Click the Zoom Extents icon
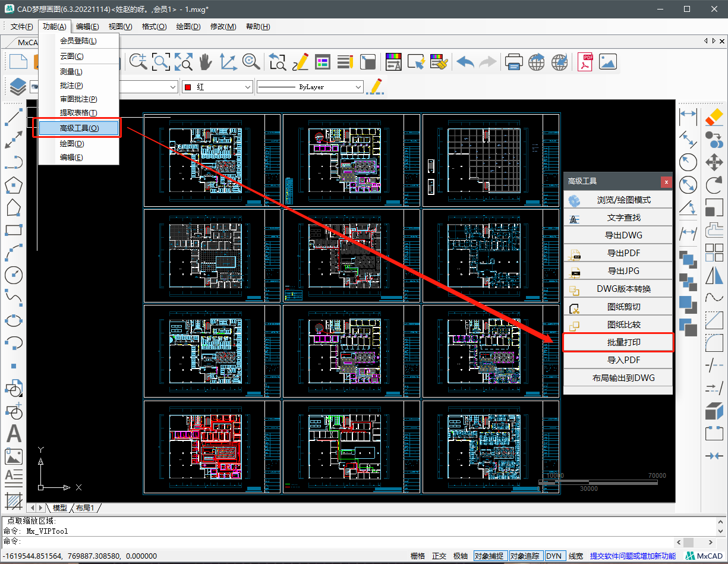 pos(184,61)
